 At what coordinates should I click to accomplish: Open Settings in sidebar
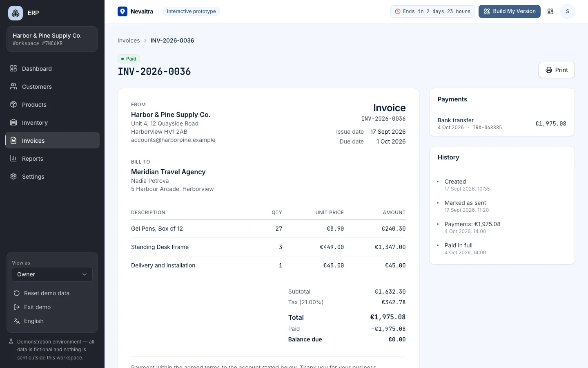(52, 176)
